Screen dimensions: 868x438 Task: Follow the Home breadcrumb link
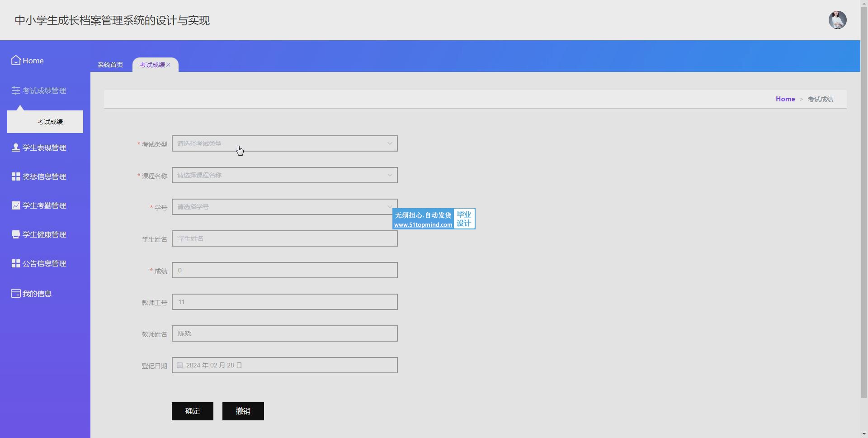[785, 99]
